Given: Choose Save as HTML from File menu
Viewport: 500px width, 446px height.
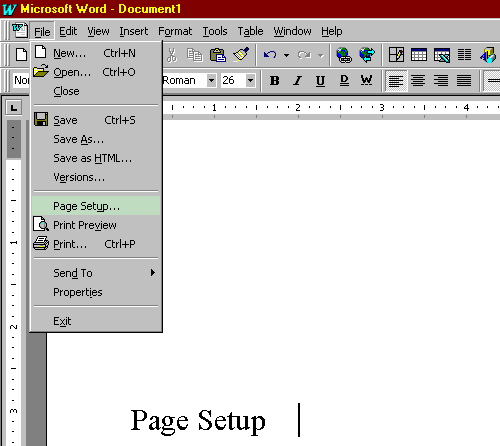Looking at the screenshot, I should pyautogui.click(x=96, y=158).
